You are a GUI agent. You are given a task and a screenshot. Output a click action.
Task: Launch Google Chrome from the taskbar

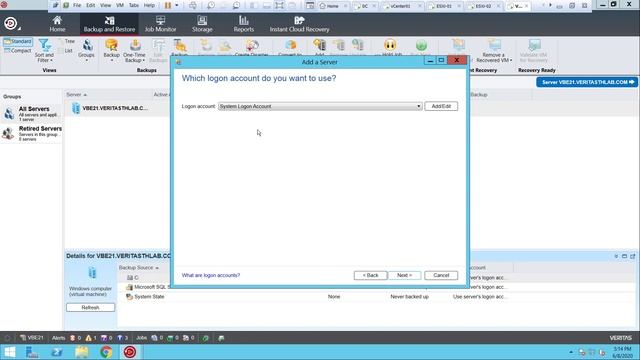pos(106,352)
